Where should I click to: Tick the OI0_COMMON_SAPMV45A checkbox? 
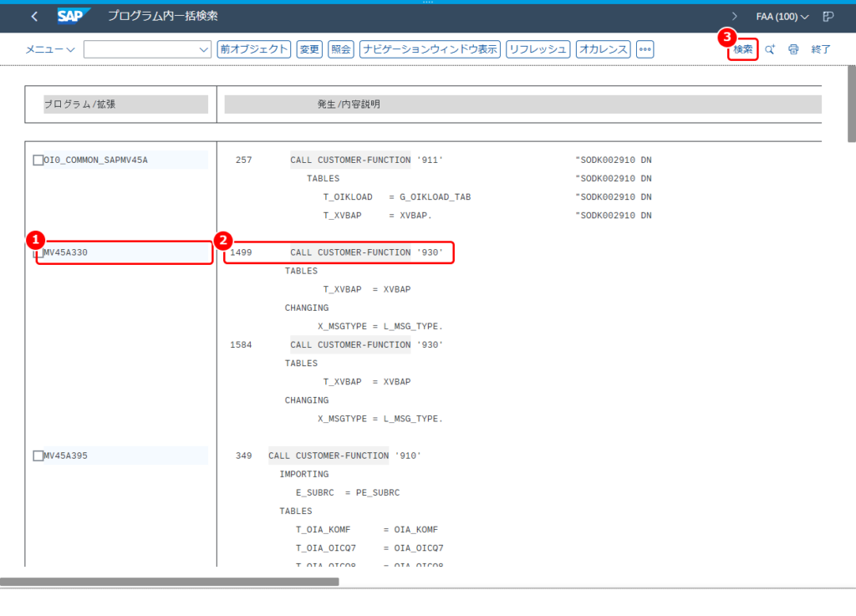click(x=38, y=160)
